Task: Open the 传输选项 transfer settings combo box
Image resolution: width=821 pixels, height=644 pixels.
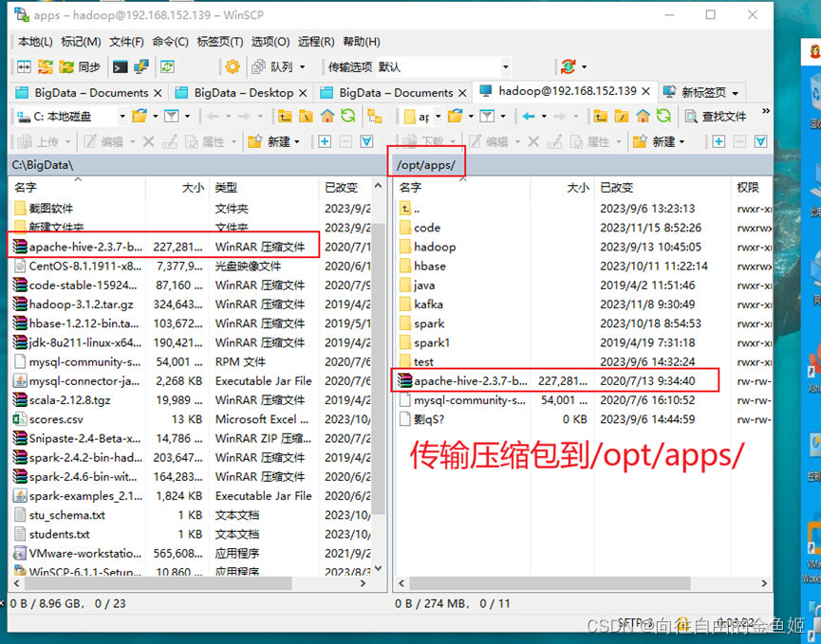Action: 443,67
